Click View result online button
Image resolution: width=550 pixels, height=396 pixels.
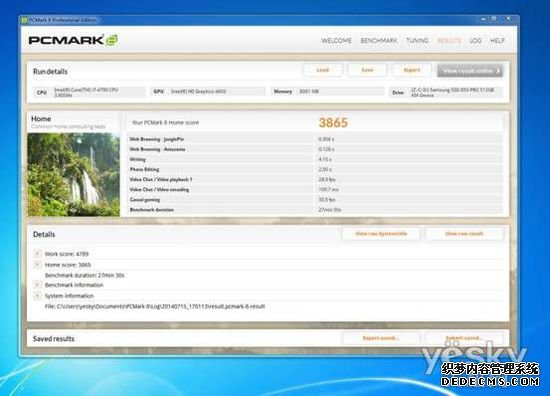click(x=470, y=71)
